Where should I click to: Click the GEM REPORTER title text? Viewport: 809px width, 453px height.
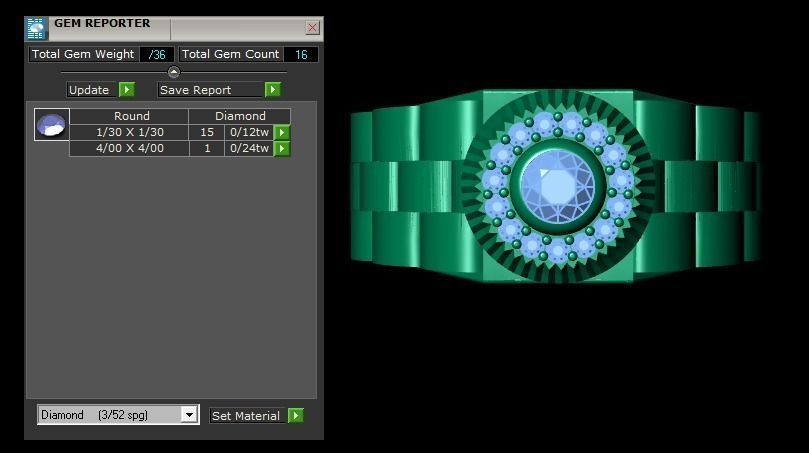click(102, 23)
